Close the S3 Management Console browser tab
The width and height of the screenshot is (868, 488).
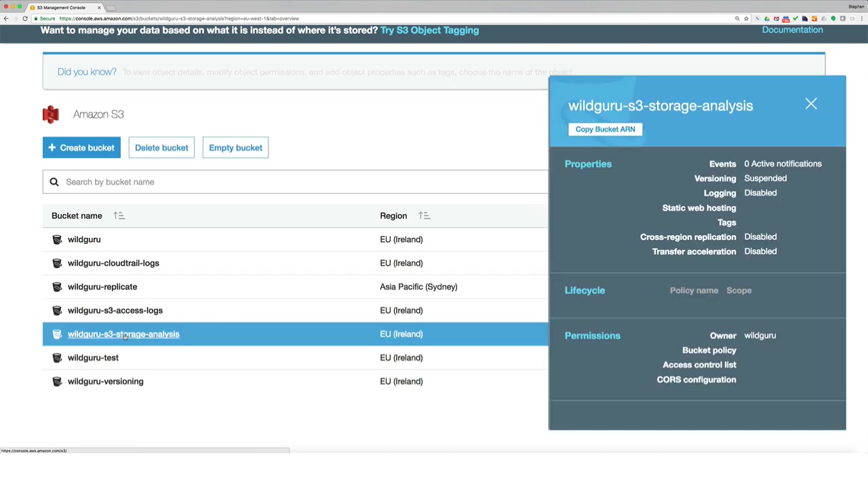(x=99, y=7)
